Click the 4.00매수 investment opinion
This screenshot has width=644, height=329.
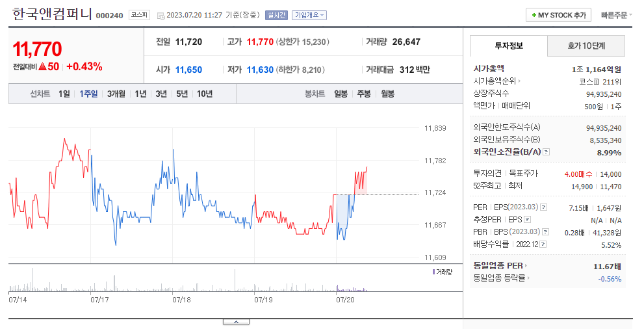(578, 174)
